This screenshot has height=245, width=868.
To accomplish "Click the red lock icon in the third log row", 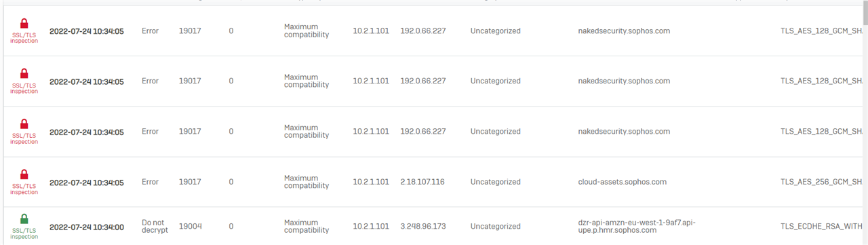I will click(x=24, y=124).
